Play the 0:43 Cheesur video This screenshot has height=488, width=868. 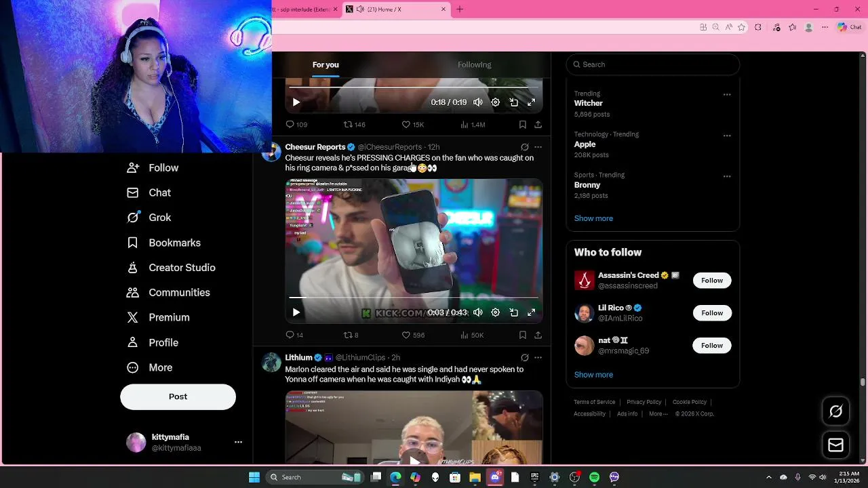(x=296, y=312)
